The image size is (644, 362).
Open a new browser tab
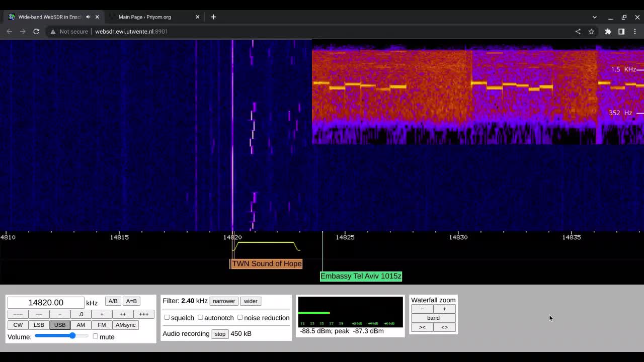(213, 17)
